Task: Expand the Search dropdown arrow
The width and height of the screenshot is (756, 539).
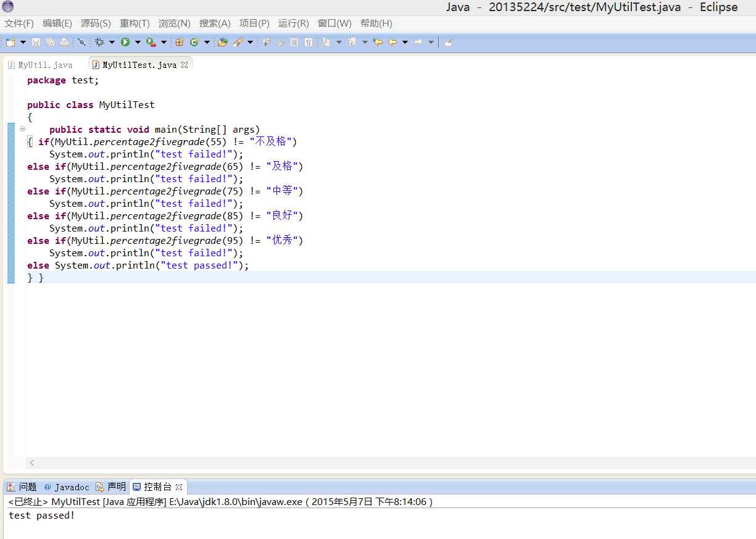Action: click(x=250, y=42)
